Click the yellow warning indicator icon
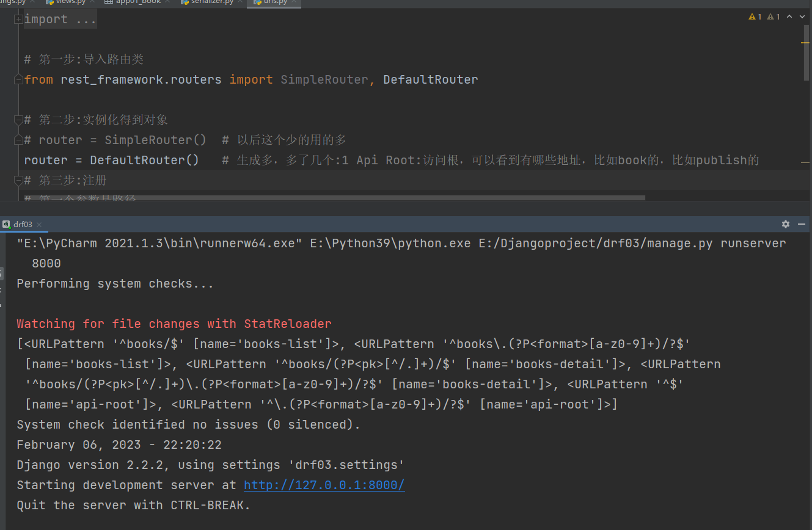 pyautogui.click(x=752, y=17)
